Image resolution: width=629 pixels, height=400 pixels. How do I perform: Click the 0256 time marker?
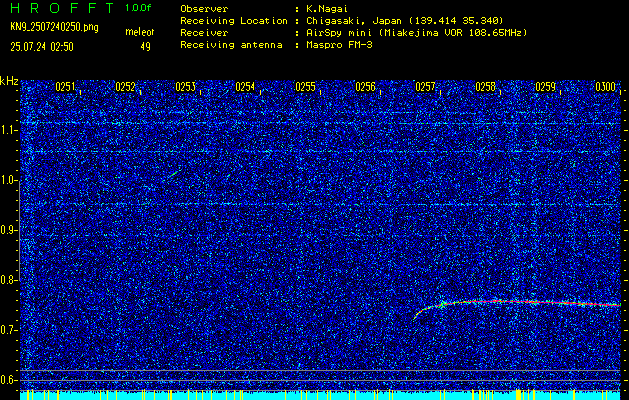[365, 87]
